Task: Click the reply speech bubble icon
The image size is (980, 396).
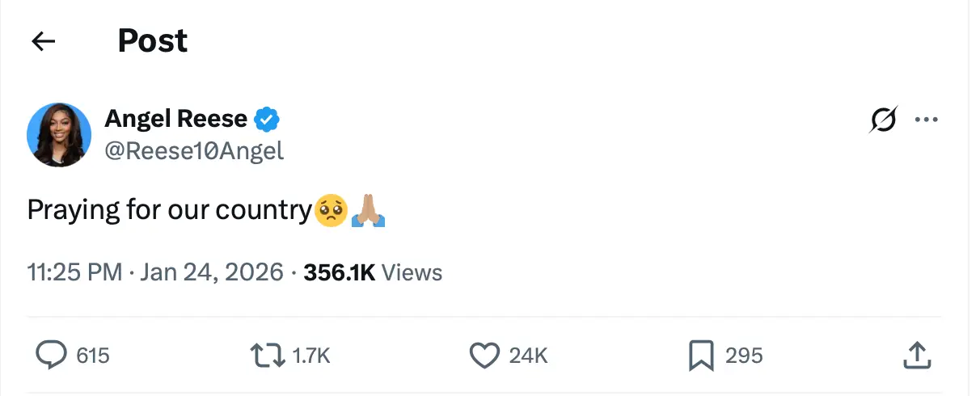Action: [x=51, y=355]
